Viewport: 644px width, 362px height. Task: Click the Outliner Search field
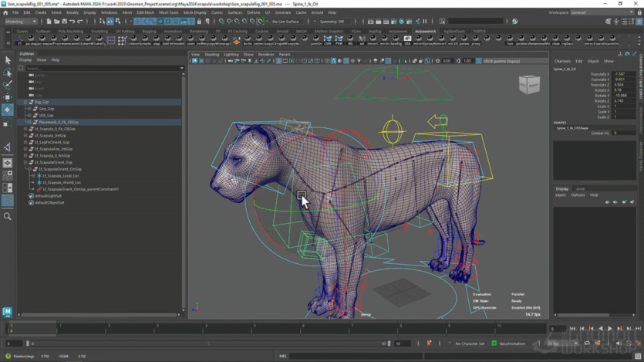102,68
